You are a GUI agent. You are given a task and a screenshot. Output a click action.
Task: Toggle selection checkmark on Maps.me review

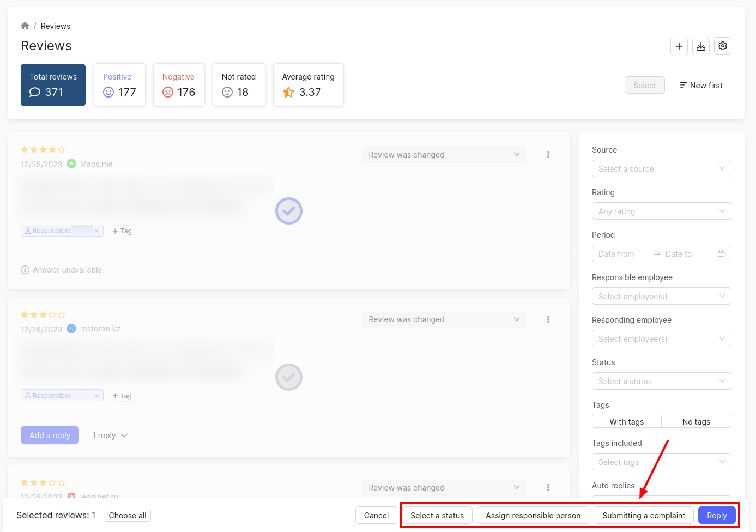click(288, 211)
